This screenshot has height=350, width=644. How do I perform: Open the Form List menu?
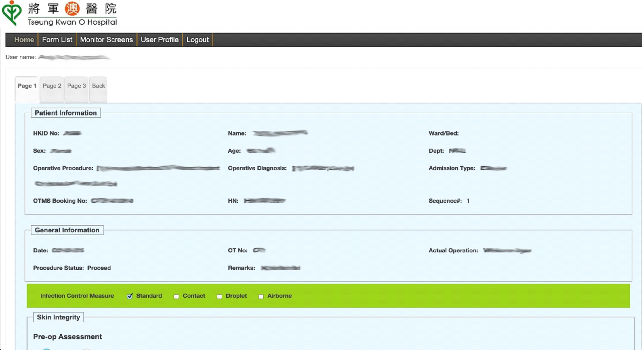(57, 40)
